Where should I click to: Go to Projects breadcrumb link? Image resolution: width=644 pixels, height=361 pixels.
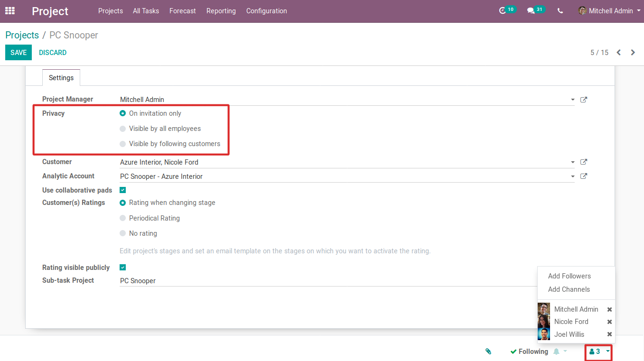click(22, 35)
